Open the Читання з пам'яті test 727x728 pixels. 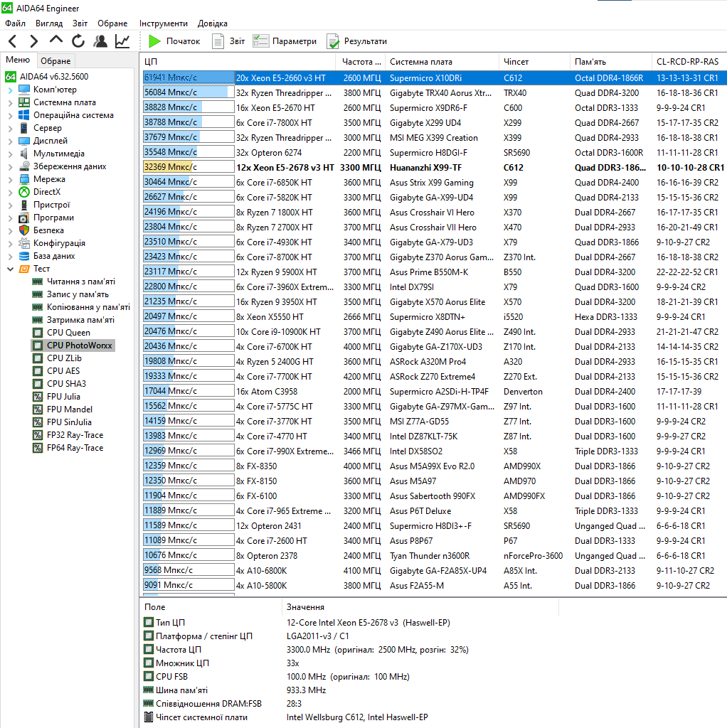click(x=73, y=282)
